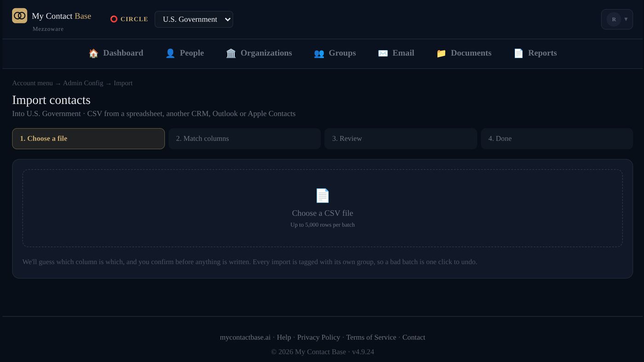Click the red Circle ring icon
This screenshot has width=644, height=362.
tap(114, 19)
